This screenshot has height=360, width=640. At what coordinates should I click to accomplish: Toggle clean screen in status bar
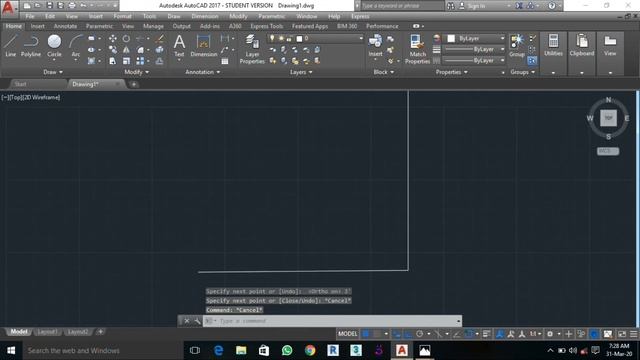tap(622, 334)
